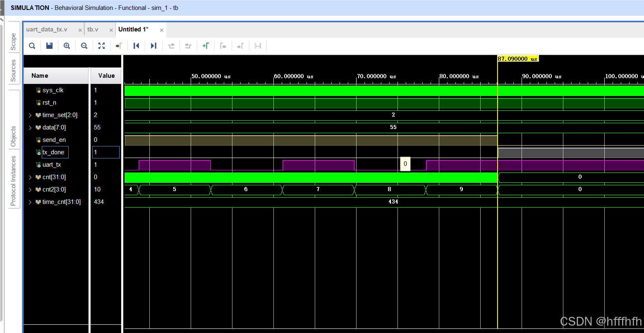Select the data[7:0] signal name
This screenshot has width=644, height=333.
pyautogui.click(x=54, y=127)
